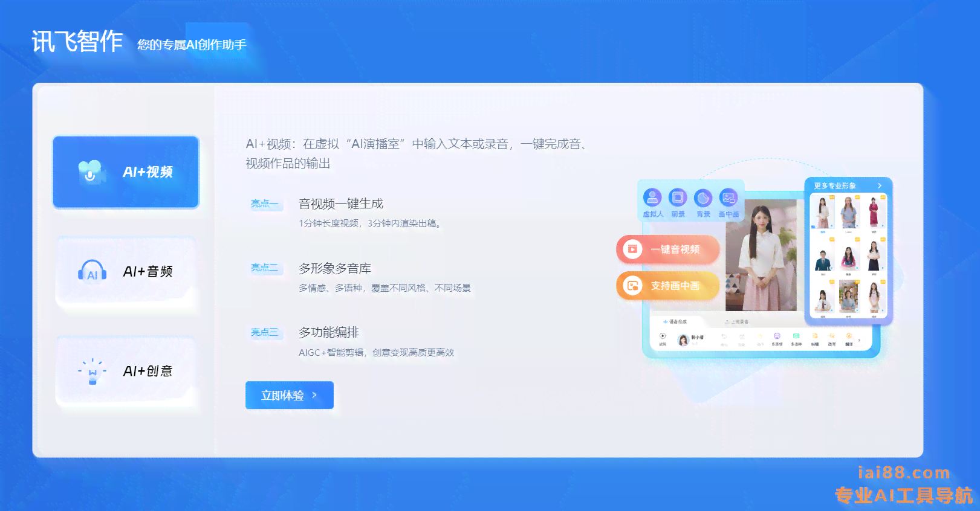Expand 更多专业形象 with its arrow
This screenshot has width=980, height=511.
click(880, 185)
